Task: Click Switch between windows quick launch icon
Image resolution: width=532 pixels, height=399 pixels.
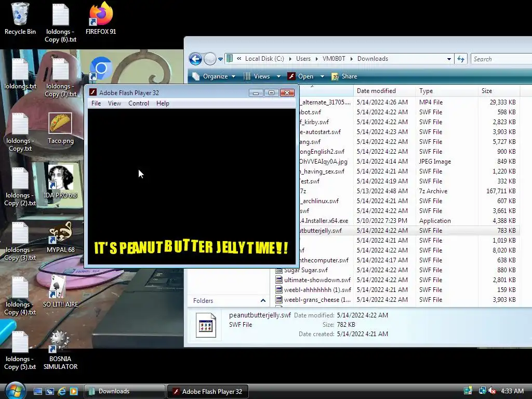Action: coord(49,391)
